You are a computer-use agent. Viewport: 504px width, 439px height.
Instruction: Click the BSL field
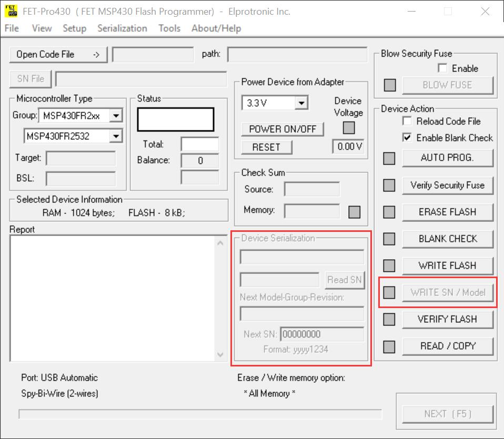click(x=80, y=179)
